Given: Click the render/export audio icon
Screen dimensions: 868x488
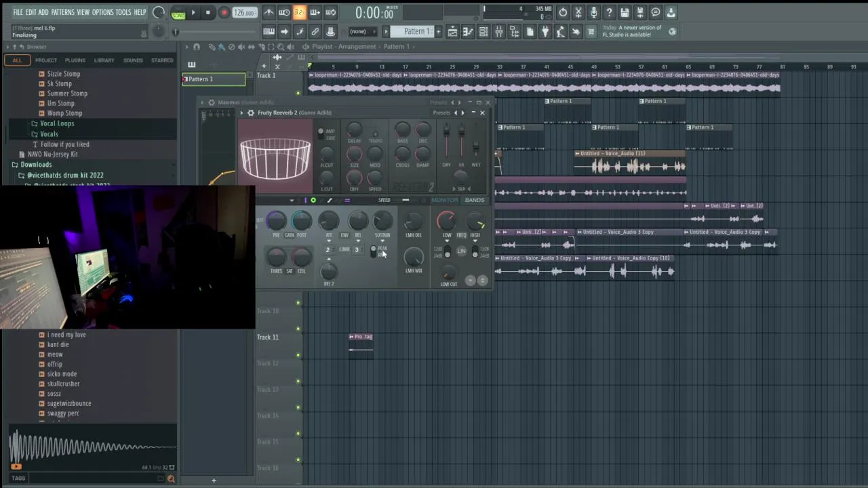Looking at the screenshot, I should (639, 12).
